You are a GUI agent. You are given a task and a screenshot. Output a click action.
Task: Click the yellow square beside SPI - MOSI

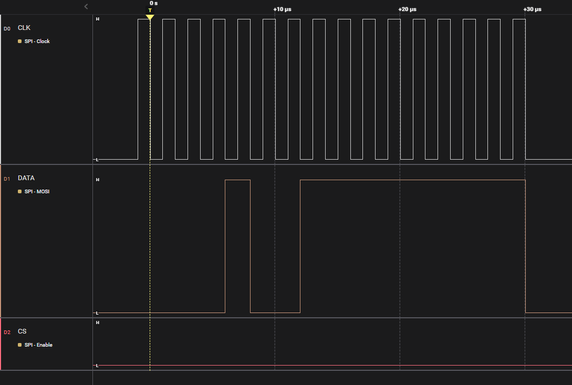pos(20,192)
